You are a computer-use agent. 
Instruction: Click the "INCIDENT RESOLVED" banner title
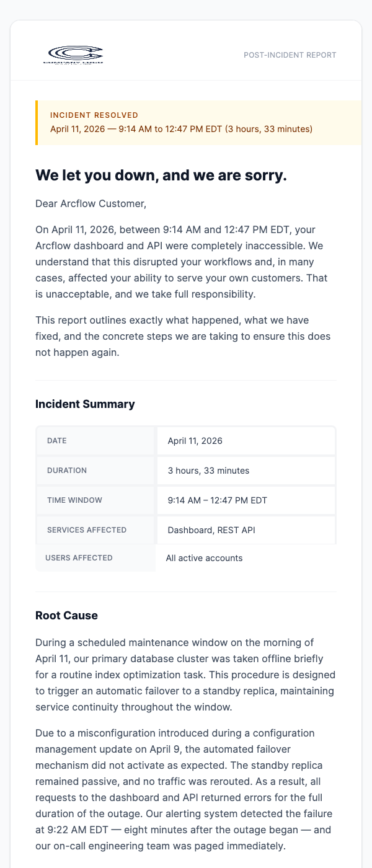tap(94, 115)
